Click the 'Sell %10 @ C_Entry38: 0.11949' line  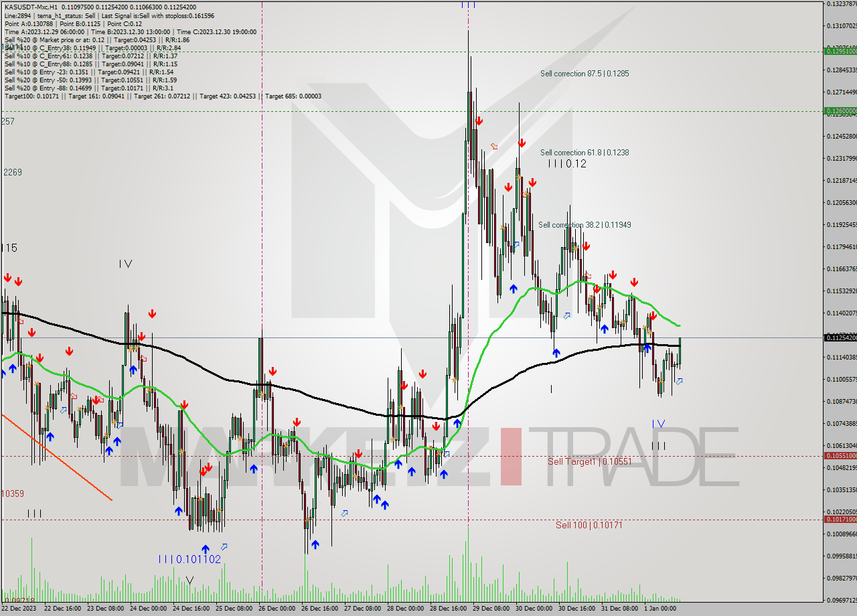[92, 48]
